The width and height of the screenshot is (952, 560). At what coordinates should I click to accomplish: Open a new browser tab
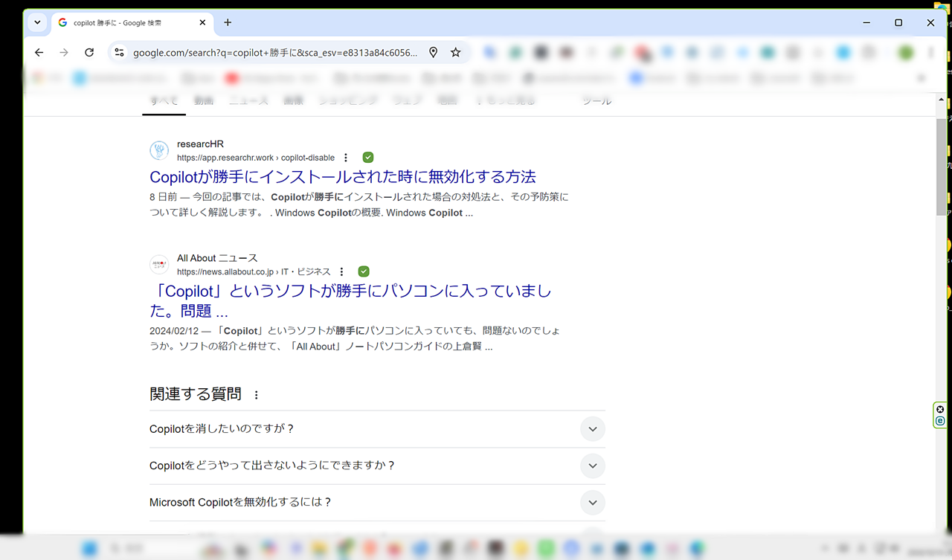point(228,22)
